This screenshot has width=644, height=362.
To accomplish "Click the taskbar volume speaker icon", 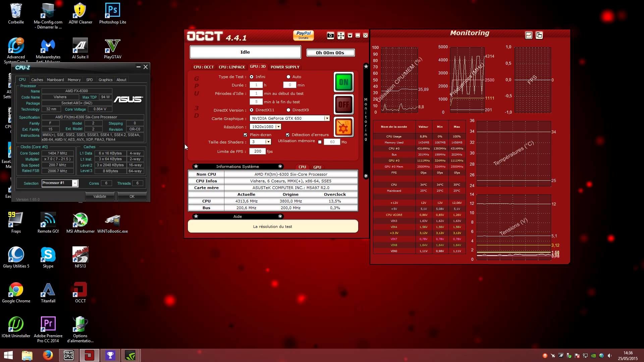I will [x=609, y=356].
